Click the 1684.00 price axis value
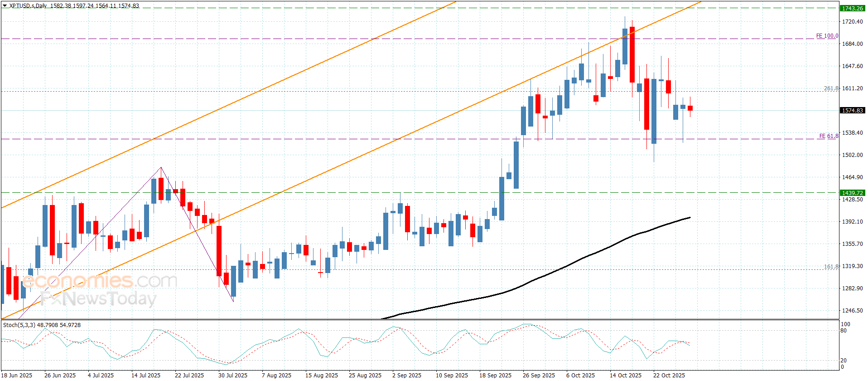The height and width of the screenshot is (381, 868). 852,44
